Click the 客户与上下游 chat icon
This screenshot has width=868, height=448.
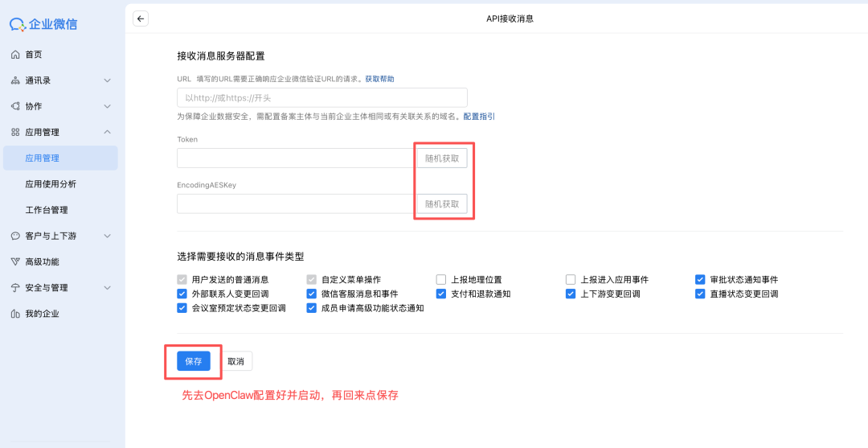click(15, 236)
